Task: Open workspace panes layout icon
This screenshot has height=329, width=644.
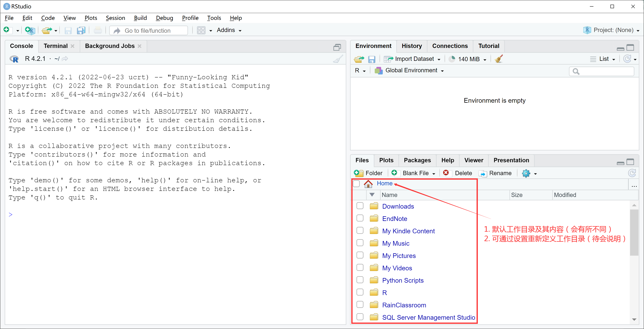Action: point(201,30)
